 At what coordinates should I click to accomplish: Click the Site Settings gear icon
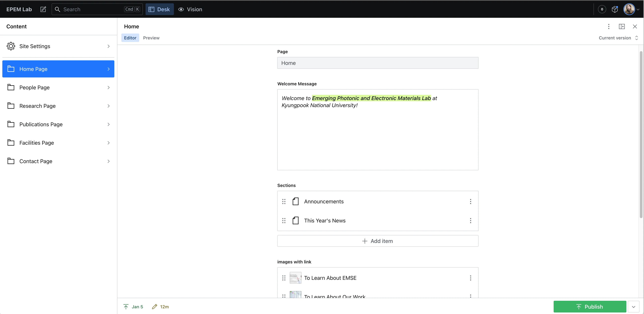pyautogui.click(x=11, y=46)
